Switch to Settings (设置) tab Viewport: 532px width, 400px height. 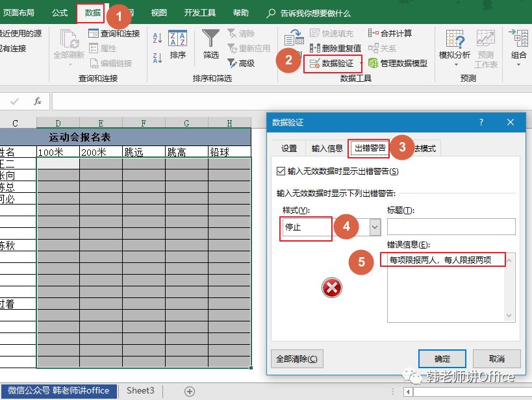click(289, 148)
